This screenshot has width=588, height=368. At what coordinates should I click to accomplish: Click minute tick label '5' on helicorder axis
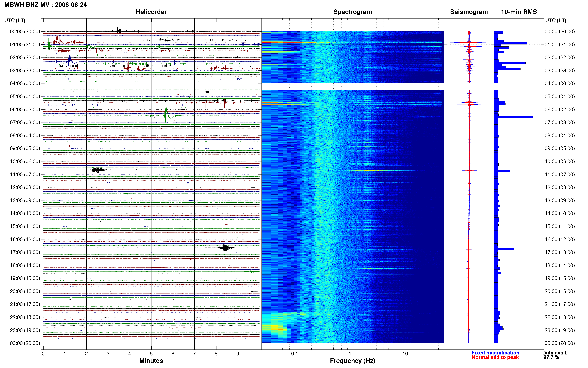[x=151, y=354]
